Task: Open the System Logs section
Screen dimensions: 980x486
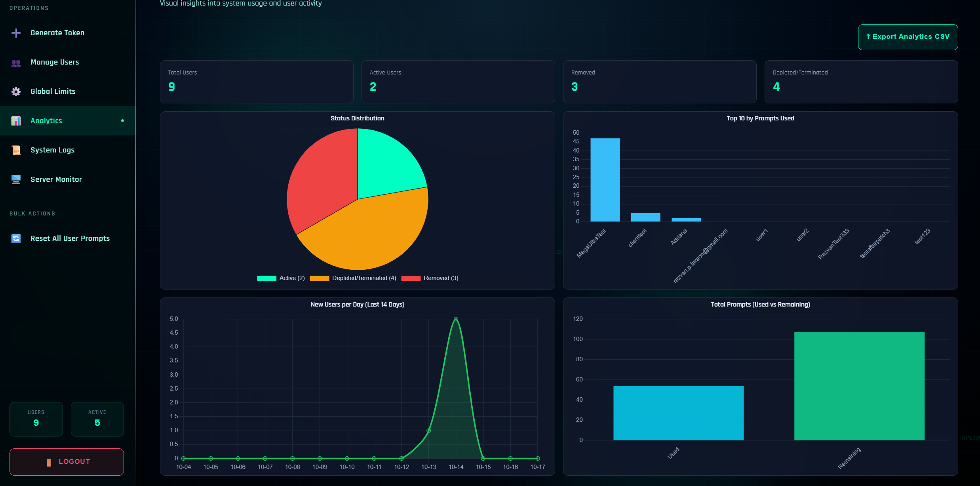Action: [52, 150]
